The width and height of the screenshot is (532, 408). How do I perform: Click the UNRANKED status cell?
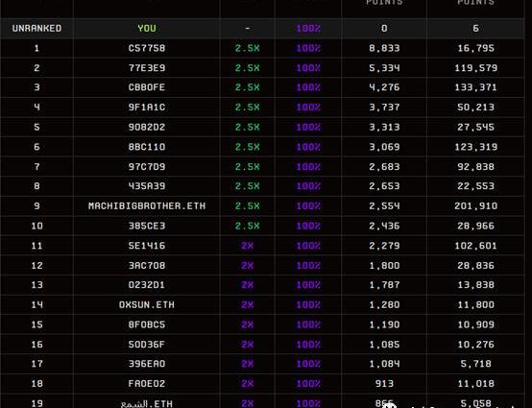coord(36,28)
